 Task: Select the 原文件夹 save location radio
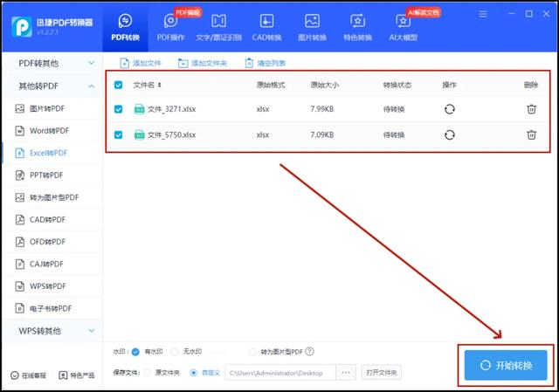coord(148,373)
